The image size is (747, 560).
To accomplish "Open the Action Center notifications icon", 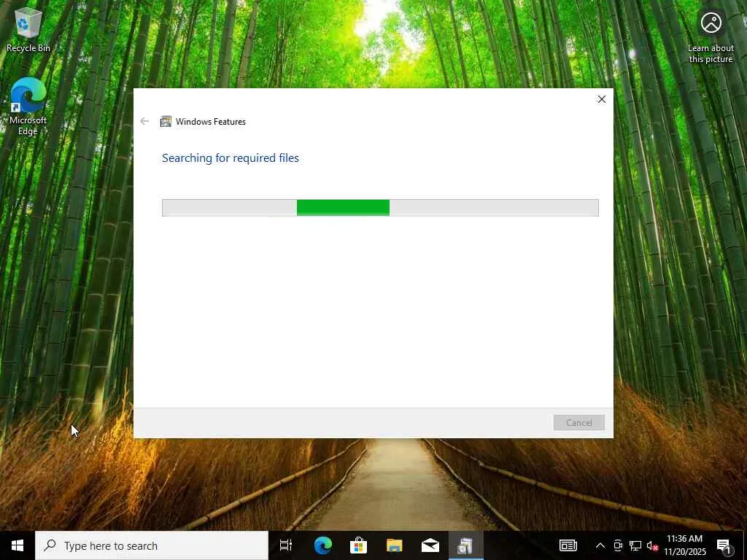I will (x=723, y=545).
